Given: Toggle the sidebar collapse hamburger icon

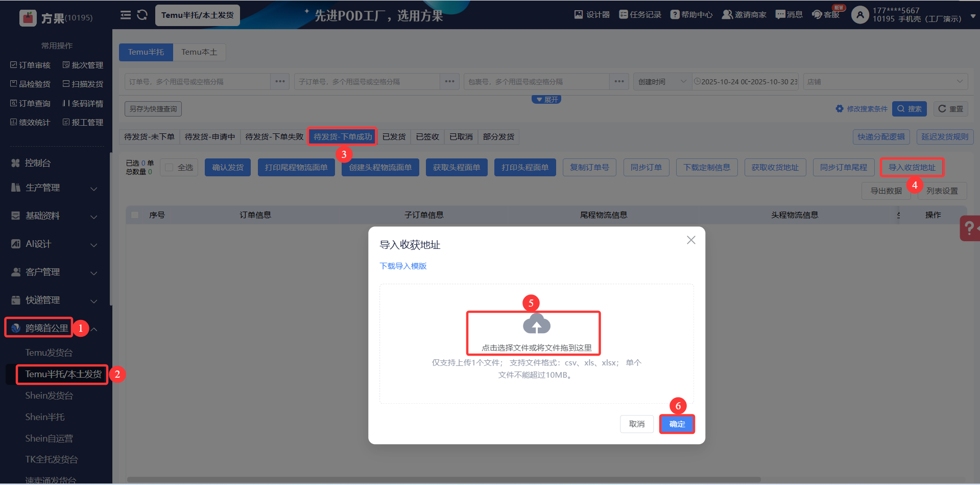Looking at the screenshot, I should (x=126, y=15).
